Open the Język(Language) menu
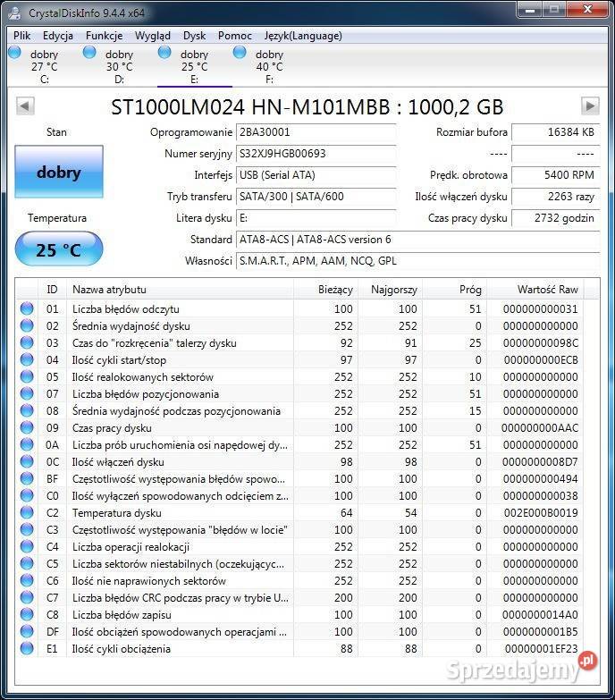 (x=302, y=36)
